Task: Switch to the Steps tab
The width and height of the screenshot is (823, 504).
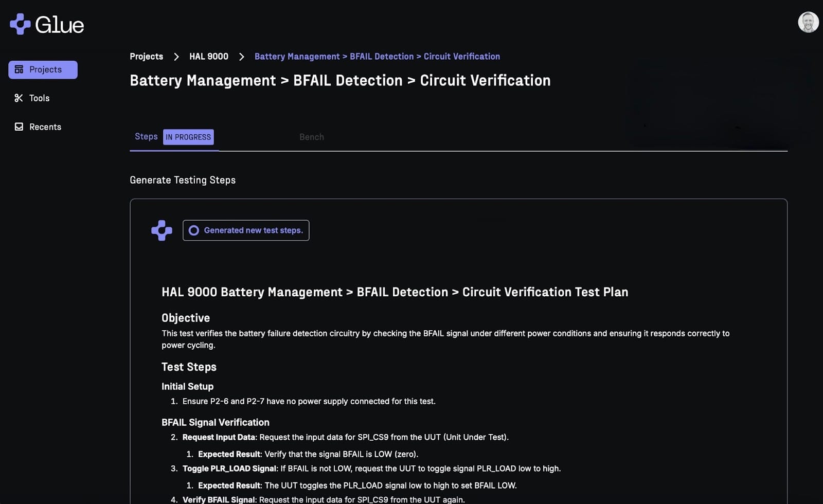Action: [x=146, y=136]
